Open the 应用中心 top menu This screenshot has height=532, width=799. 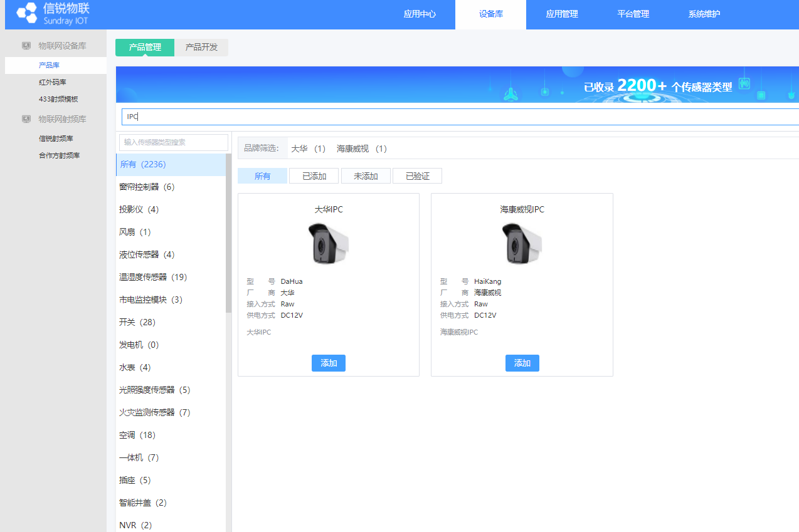pyautogui.click(x=420, y=14)
